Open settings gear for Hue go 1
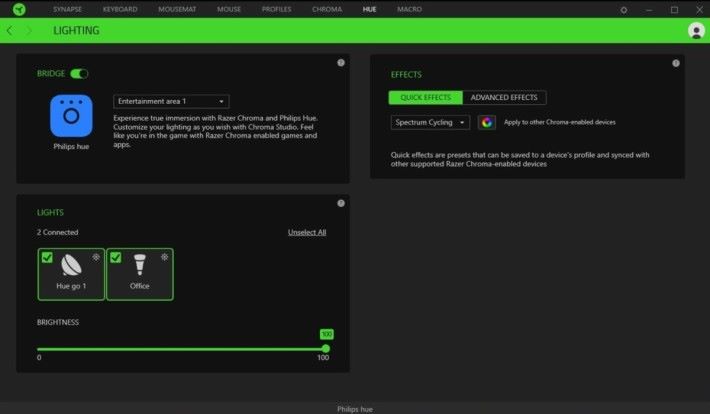Viewport: 710px width, 414px height. pyautogui.click(x=96, y=257)
